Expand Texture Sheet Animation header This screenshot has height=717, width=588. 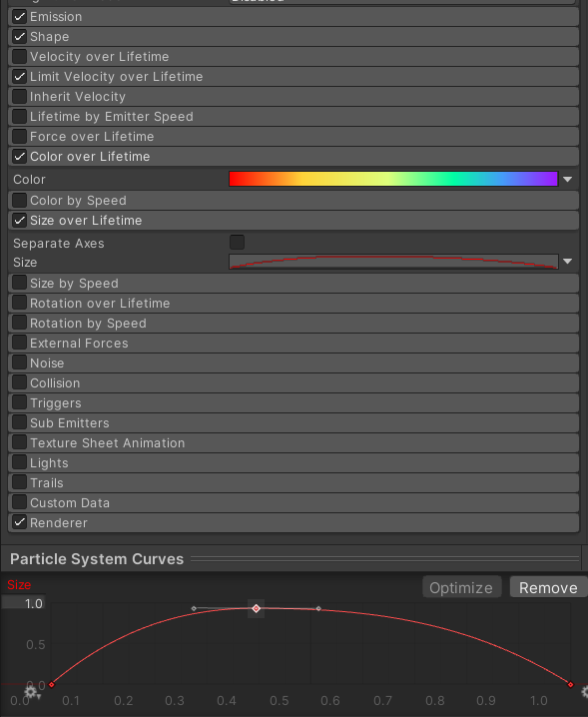pos(294,442)
